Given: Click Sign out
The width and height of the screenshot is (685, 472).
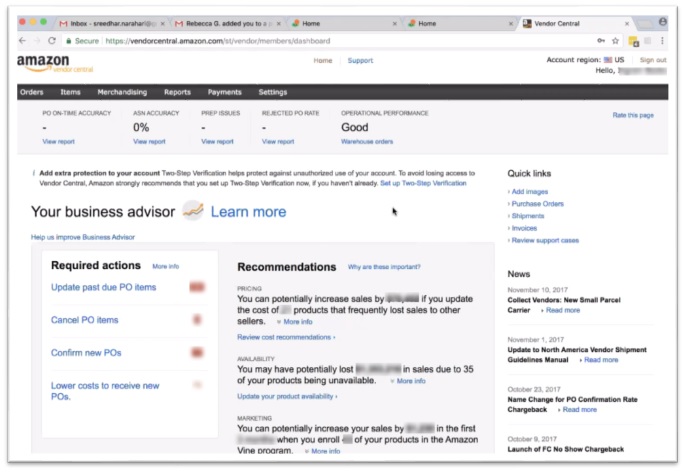Looking at the screenshot, I should (653, 60).
